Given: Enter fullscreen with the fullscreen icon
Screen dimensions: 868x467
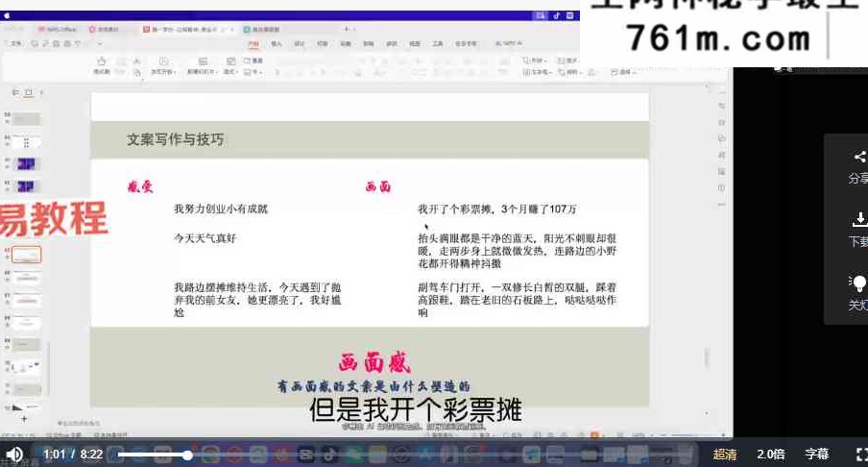Looking at the screenshot, I should click(861, 455).
